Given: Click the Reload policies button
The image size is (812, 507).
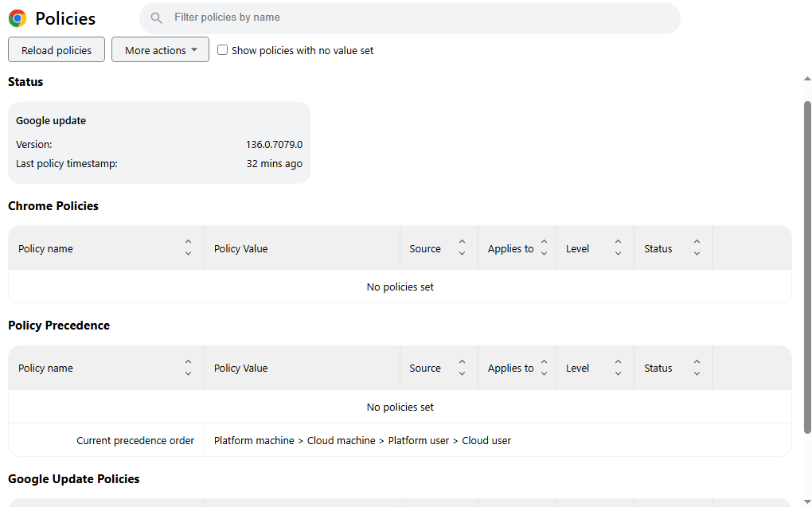Looking at the screenshot, I should click(57, 49).
